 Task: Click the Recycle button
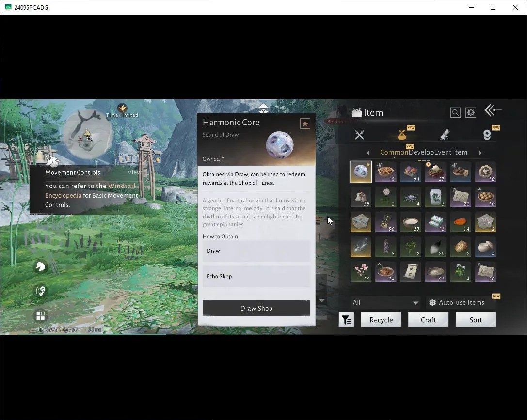click(x=381, y=320)
